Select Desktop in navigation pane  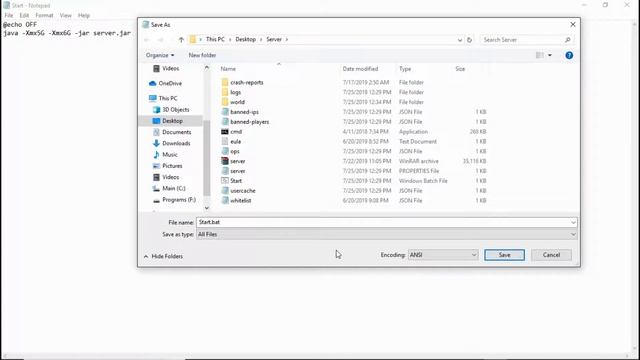pyautogui.click(x=172, y=121)
